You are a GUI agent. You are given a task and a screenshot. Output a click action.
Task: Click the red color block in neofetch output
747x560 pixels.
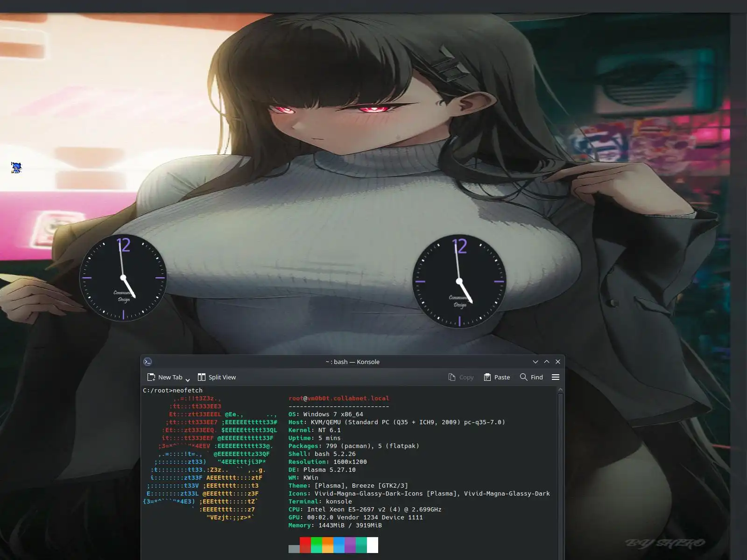click(x=305, y=545)
